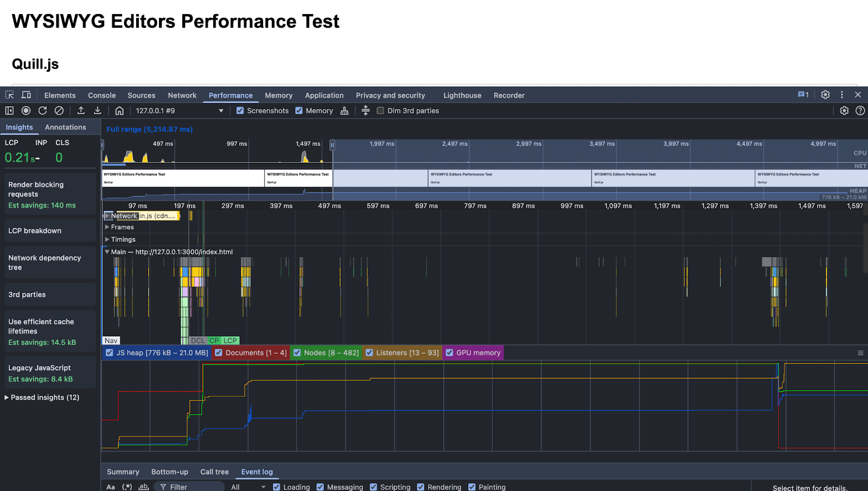The height and width of the screenshot is (491, 868).
Task: Uncheck the Memory capture checkbox
Action: (x=299, y=111)
